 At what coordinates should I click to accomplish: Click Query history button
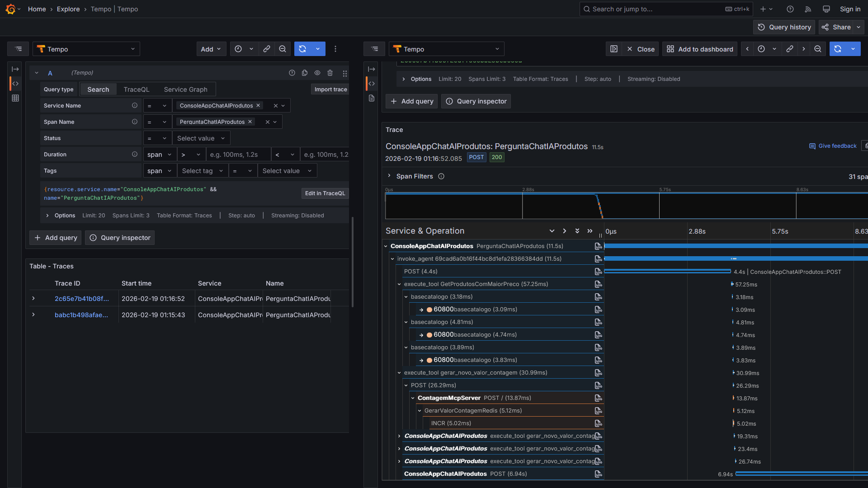[784, 27]
